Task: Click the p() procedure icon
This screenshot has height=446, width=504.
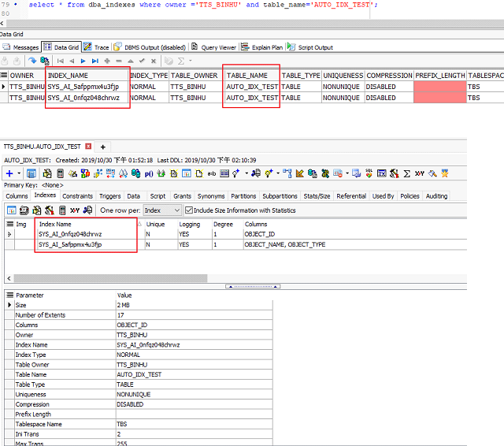Action: pyautogui.click(x=149, y=174)
